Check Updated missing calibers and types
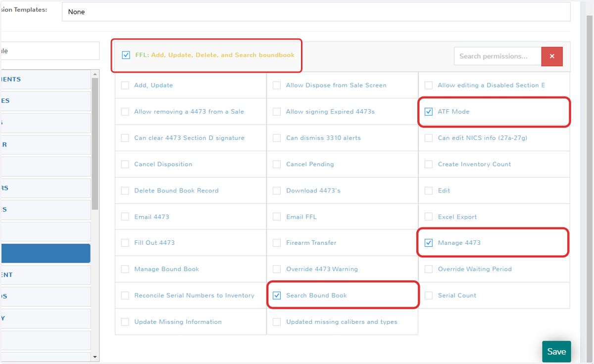This screenshot has height=364, width=594. (x=277, y=322)
